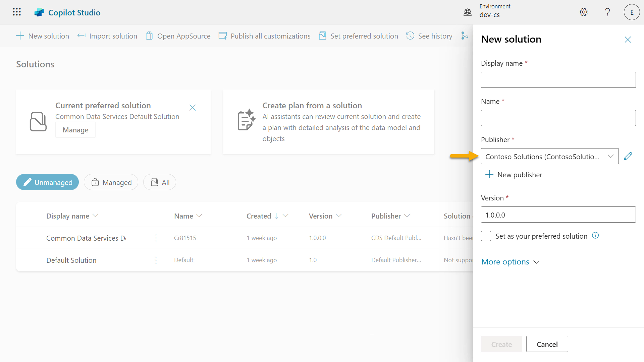Open the settings gear icon
This screenshot has width=644, height=362.
(x=584, y=12)
